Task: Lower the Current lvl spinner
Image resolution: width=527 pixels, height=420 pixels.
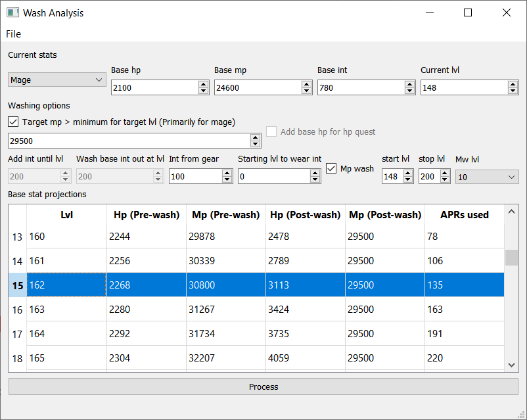Action: (x=513, y=90)
